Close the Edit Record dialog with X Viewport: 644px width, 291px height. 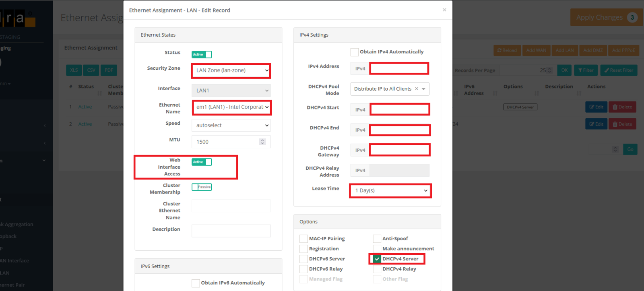(x=444, y=10)
